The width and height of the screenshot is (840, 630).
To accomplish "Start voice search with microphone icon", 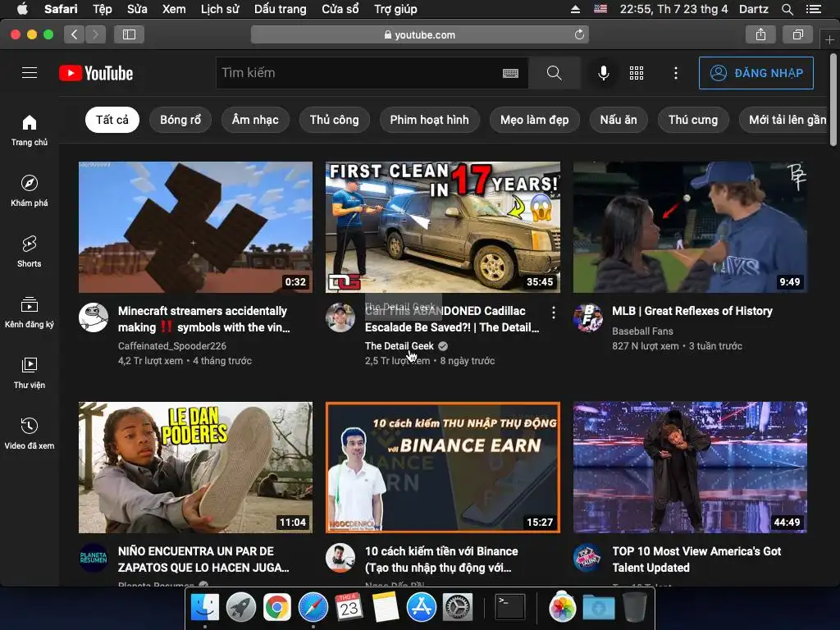I will click(x=603, y=73).
